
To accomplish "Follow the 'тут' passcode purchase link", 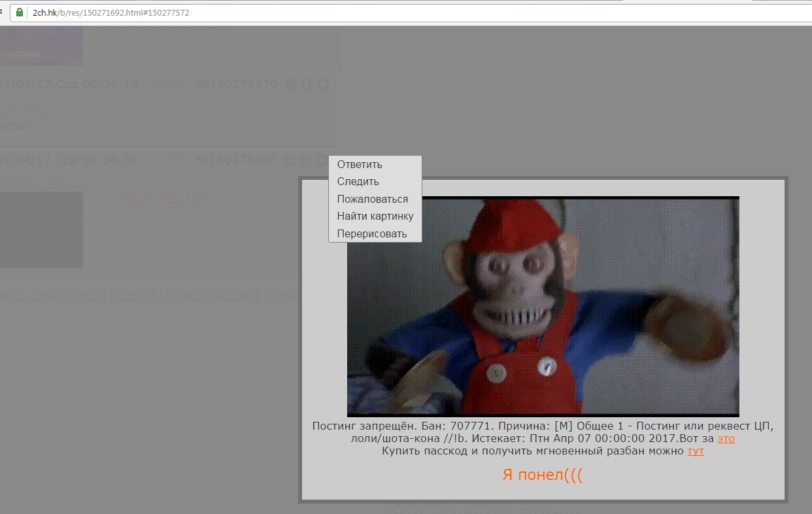I will [696, 451].
